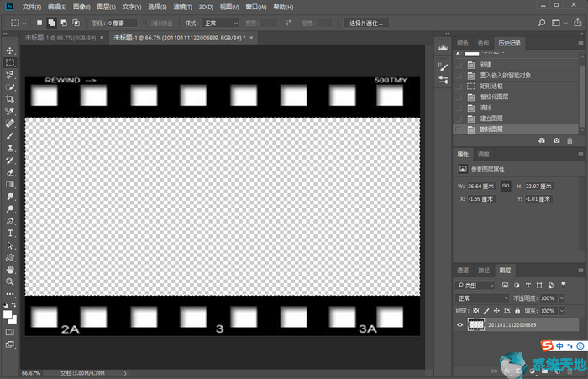Screen dimensions: 588x379
Task: Open the search magnifier in options bar
Action: point(542,23)
